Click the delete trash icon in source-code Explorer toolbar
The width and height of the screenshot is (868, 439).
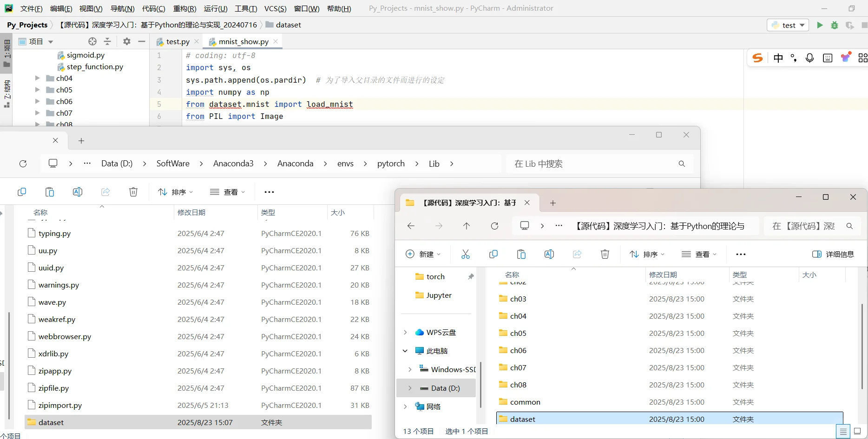click(x=605, y=254)
